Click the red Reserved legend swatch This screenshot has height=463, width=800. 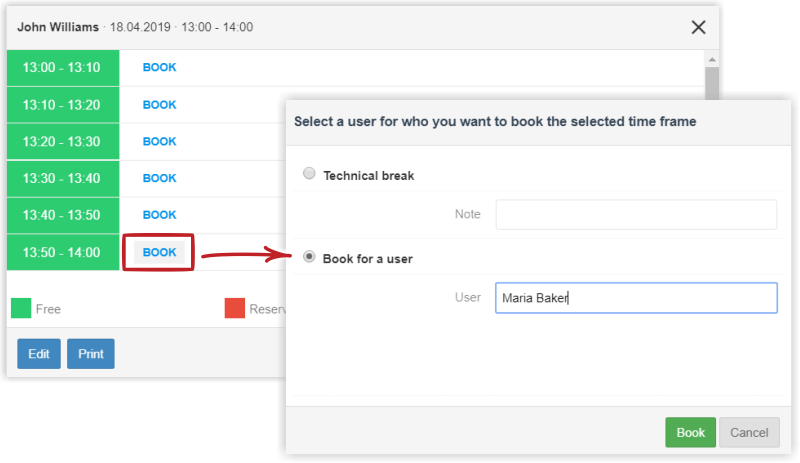tap(235, 309)
